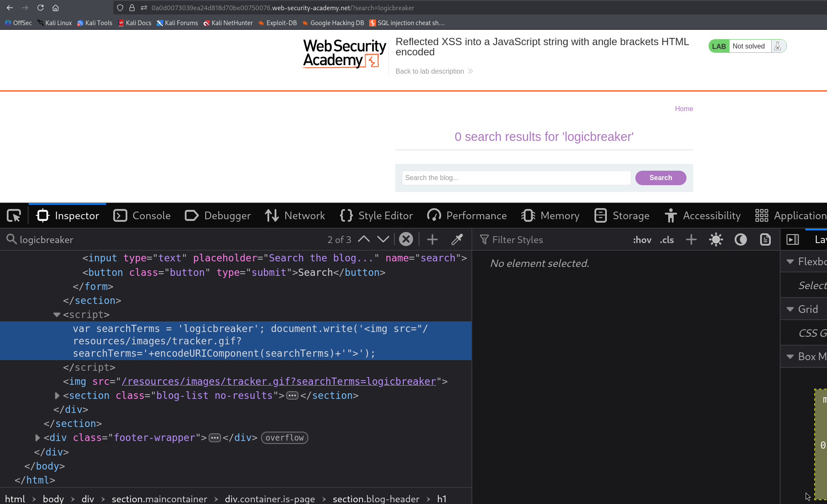Go to browser home page icon

55,8
